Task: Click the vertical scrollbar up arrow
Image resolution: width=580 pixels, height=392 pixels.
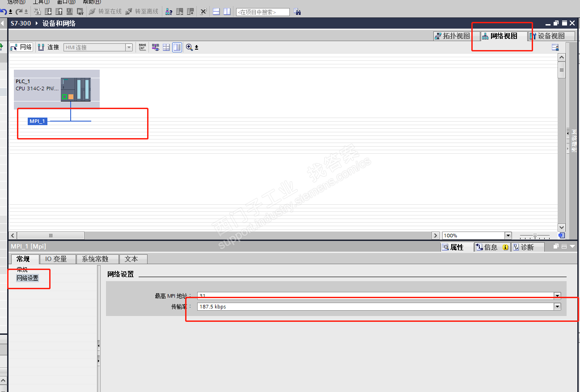Action: pos(562,57)
